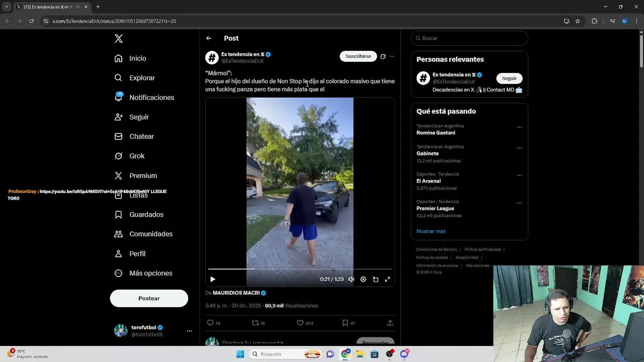Mute the video volume
Screen dimensions: 644x362
[351, 279]
